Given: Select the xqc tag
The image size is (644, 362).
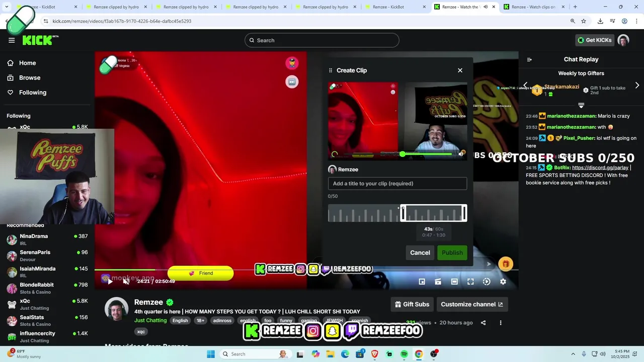Looking at the screenshot, I should pyautogui.click(x=141, y=332).
